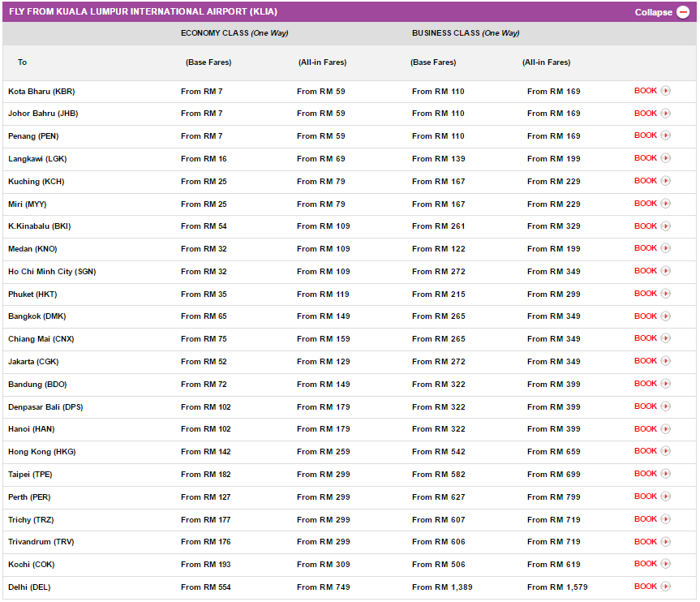The height and width of the screenshot is (602, 700).
Task: Book the Hanoi (HAN) flight
Action: click(646, 428)
